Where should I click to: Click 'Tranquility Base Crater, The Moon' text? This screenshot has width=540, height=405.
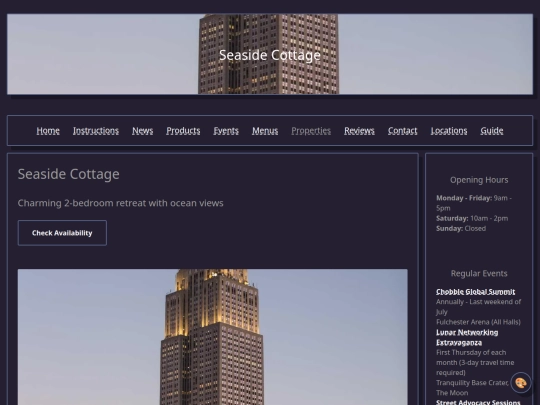(472, 388)
